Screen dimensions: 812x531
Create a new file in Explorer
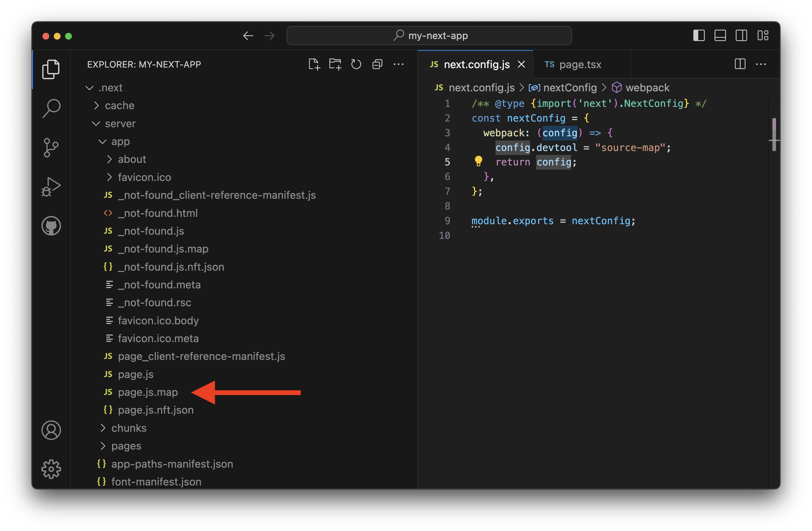[x=314, y=64]
